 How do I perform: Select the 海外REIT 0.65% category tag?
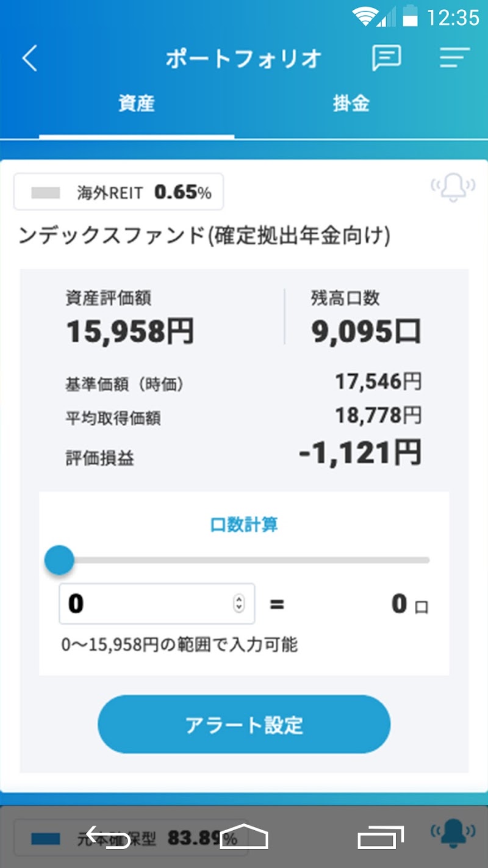point(118,192)
